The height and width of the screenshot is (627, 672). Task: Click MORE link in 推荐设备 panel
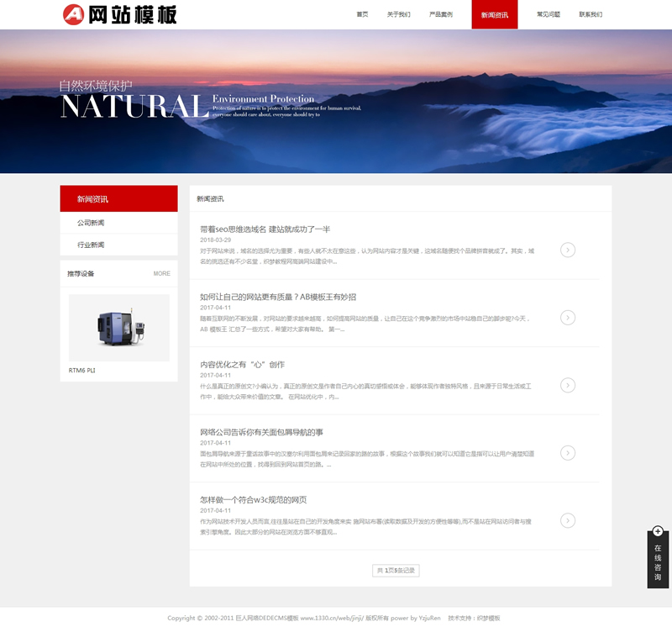point(161,273)
